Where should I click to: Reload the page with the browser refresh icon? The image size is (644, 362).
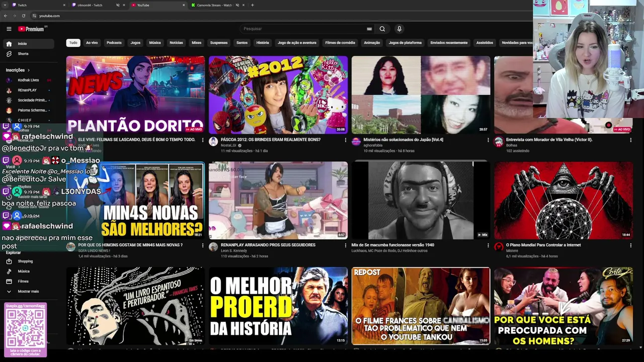[x=23, y=16]
